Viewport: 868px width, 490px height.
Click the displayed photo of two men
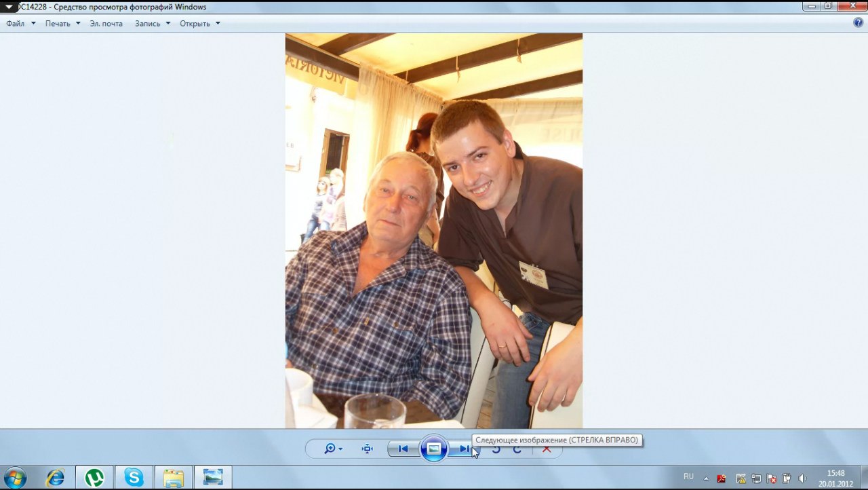pyautogui.click(x=433, y=231)
